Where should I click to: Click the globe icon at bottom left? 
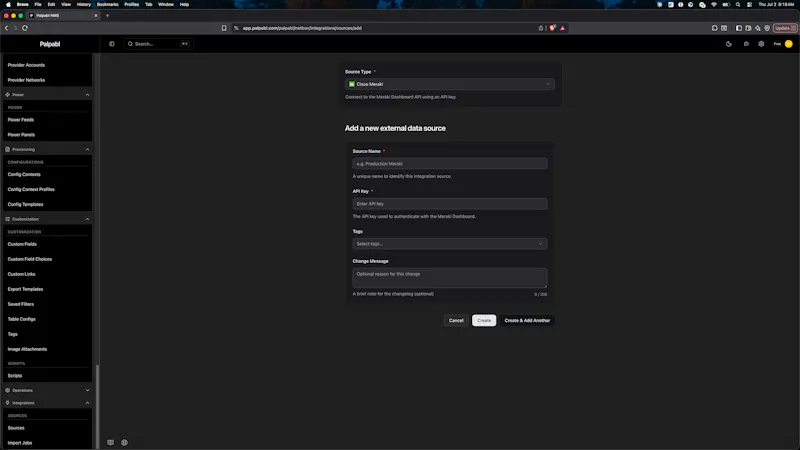point(124,442)
